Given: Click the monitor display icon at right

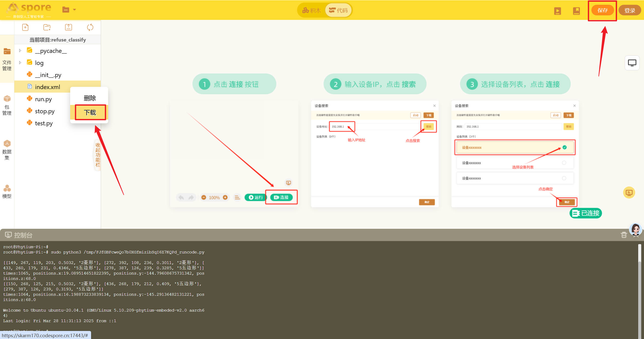Looking at the screenshot, I should 632,63.
